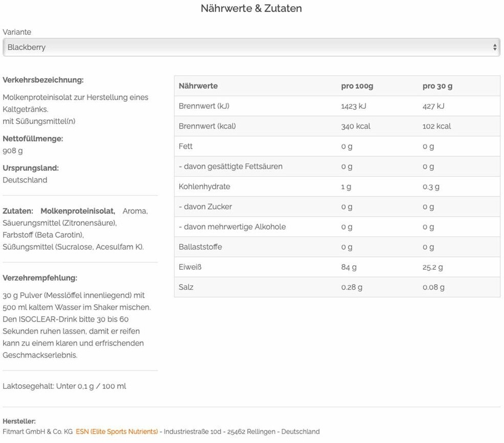Image resolution: width=504 pixels, height=443 pixels.
Task: Click the Brennwert (kcal) row label
Action: coord(207,126)
